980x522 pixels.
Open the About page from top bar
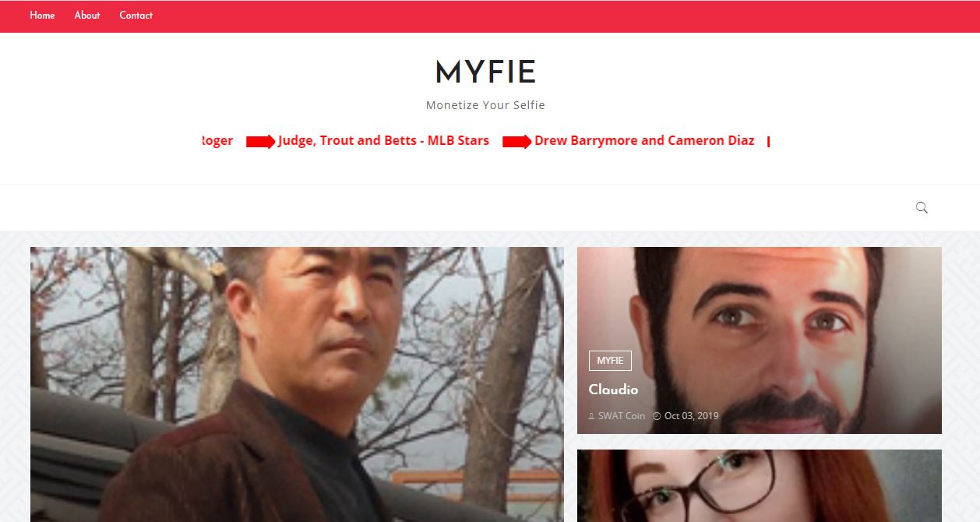click(x=87, y=15)
